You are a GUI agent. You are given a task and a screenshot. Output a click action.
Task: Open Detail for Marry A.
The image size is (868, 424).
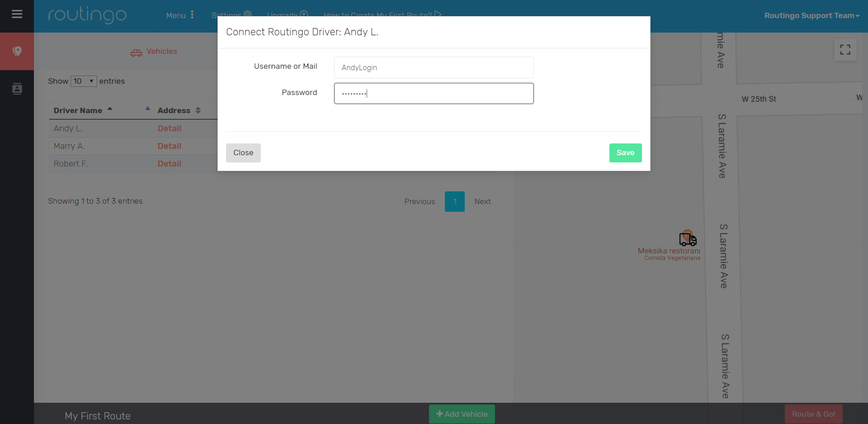tap(170, 146)
